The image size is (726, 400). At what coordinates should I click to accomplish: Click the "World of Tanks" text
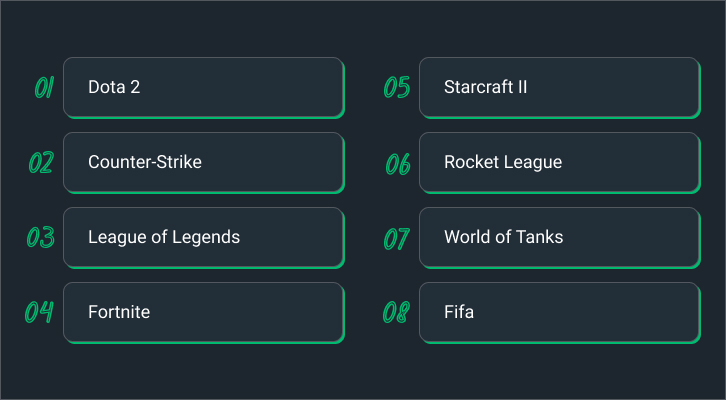click(x=503, y=237)
